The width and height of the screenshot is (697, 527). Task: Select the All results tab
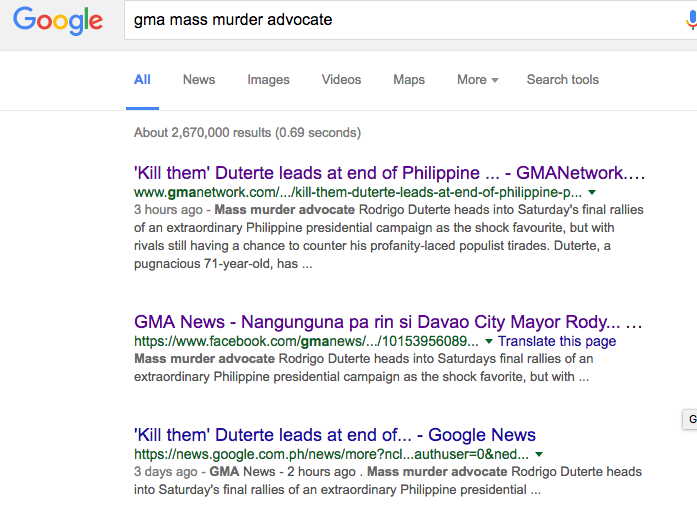[x=142, y=80]
